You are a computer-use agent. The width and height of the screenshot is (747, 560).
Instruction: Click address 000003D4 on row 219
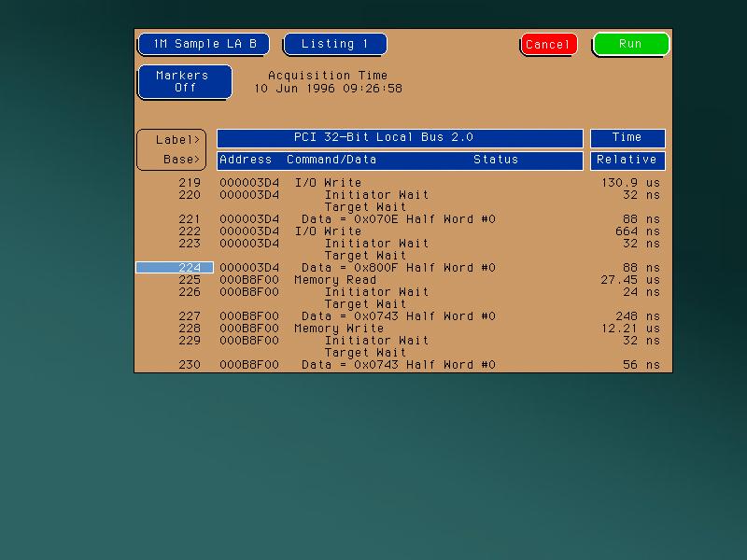(x=249, y=183)
